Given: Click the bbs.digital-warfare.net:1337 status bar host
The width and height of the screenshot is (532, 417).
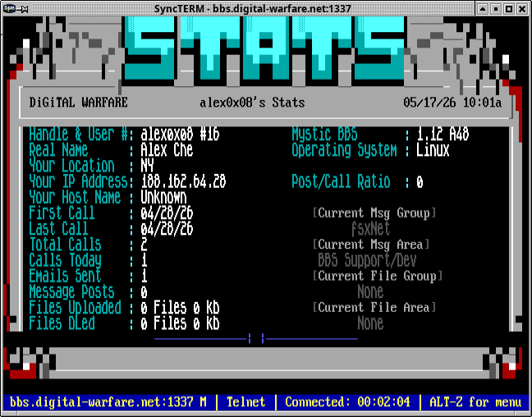Looking at the screenshot, I should (108, 402).
